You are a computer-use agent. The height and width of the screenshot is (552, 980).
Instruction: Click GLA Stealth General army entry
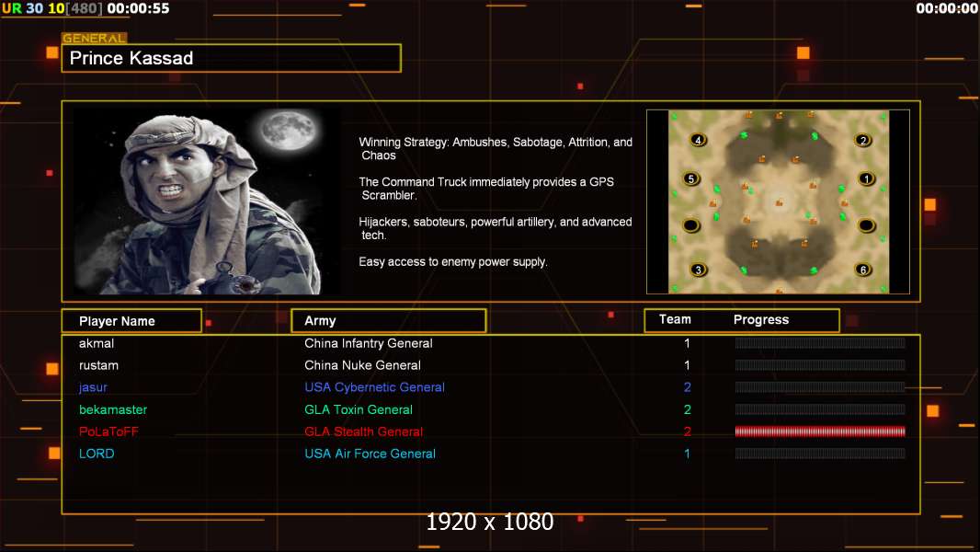pyautogui.click(x=364, y=431)
